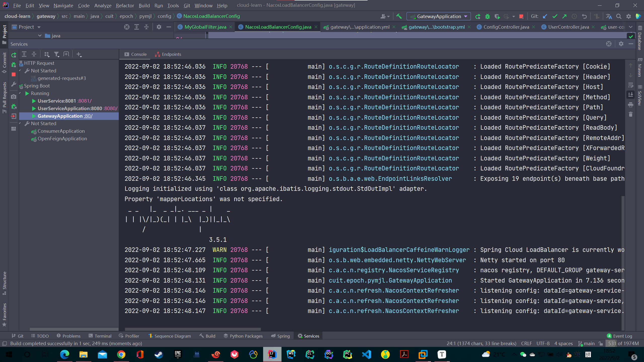Open the Refactor menu
This screenshot has height=362, width=644.
click(x=125, y=5)
